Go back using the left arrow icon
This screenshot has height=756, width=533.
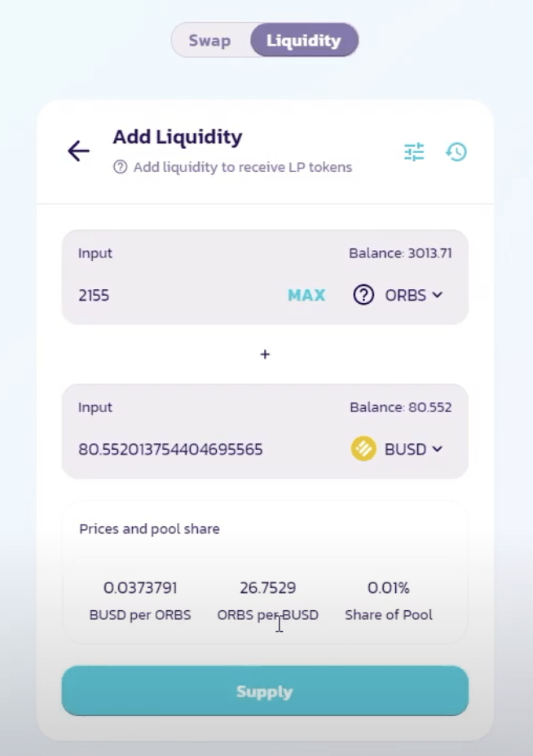(x=78, y=151)
